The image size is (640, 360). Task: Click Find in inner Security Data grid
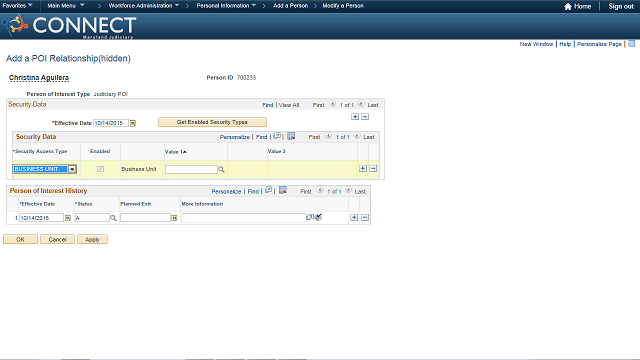(261, 137)
